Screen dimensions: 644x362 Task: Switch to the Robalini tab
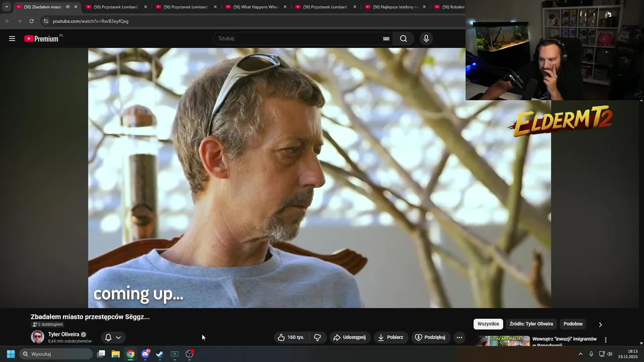pos(449,7)
